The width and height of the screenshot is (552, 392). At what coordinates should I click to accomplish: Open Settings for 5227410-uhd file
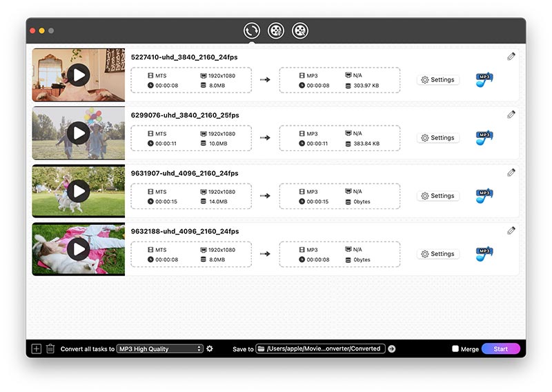[438, 79]
